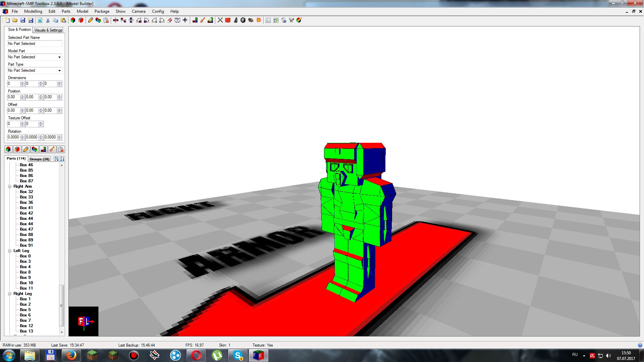
Task: Click the F/L orientation axis thumbnail
Action: (x=84, y=321)
